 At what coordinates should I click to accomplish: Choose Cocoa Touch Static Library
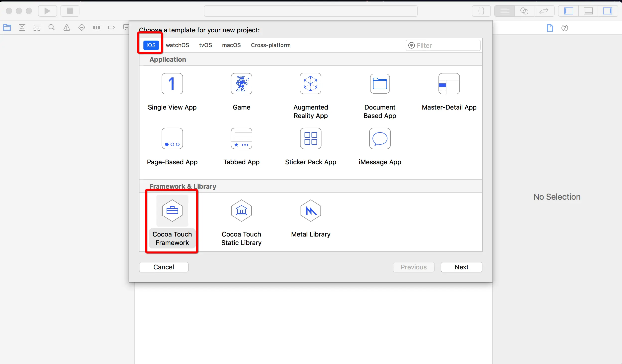pos(241,211)
